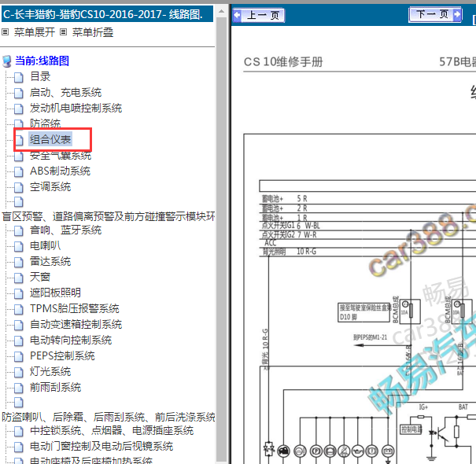Click page icon next to 天窗
Screen dimensions: 476x464
[19, 278]
